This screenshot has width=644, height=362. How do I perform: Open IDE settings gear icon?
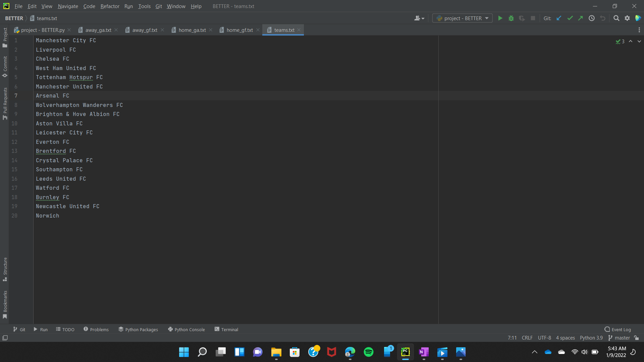(x=627, y=18)
